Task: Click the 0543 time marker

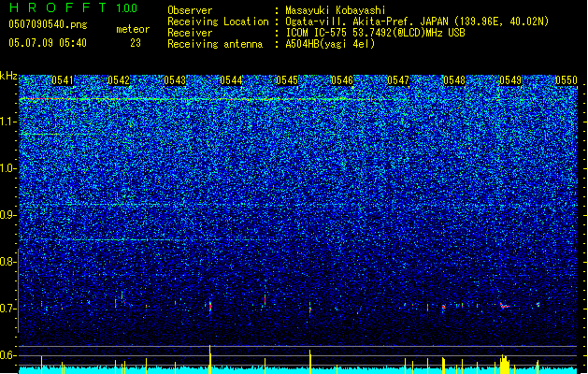Action: click(x=175, y=80)
